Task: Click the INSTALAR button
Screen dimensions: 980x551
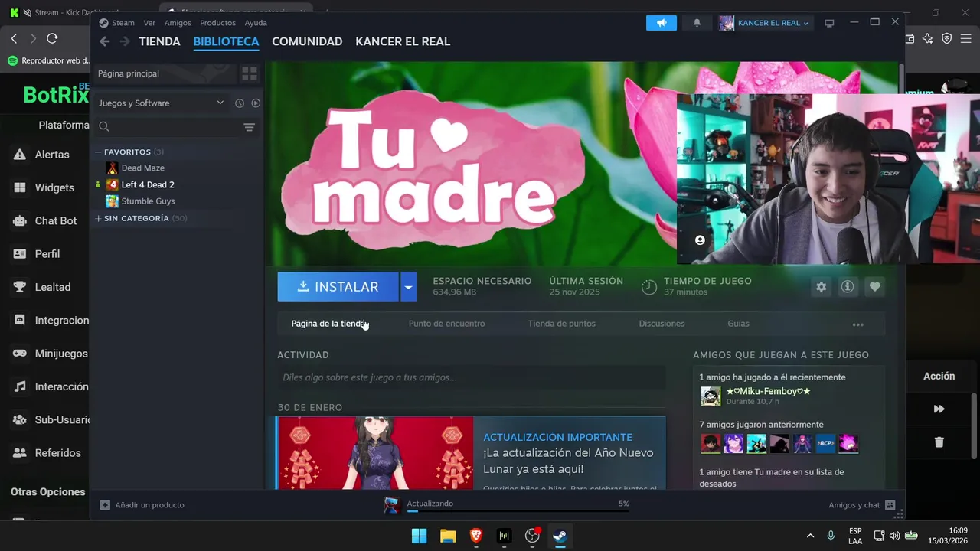Action: coord(338,287)
